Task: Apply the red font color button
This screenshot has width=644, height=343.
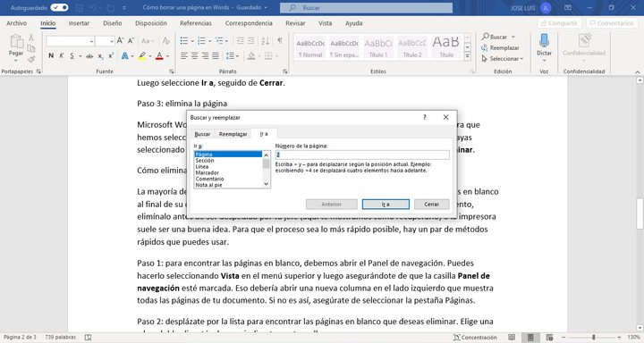Action: 160,55
